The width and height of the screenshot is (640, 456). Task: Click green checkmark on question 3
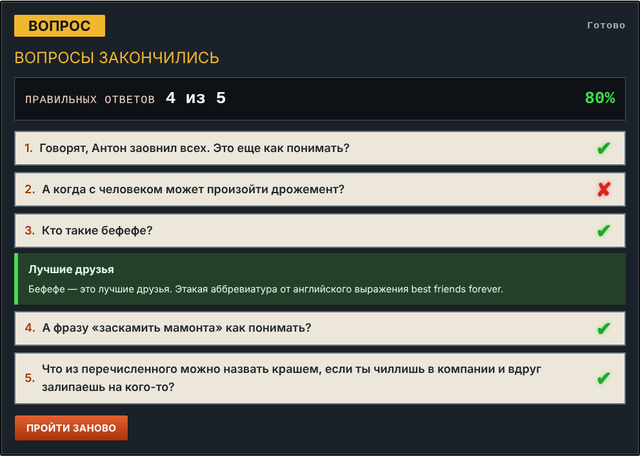[x=603, y=231]
